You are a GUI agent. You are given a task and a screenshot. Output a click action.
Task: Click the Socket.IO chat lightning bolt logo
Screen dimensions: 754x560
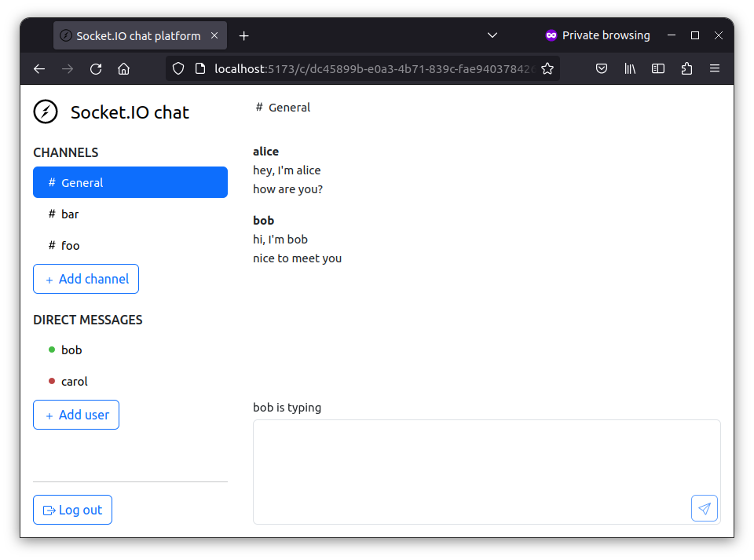tap(46, 112)
